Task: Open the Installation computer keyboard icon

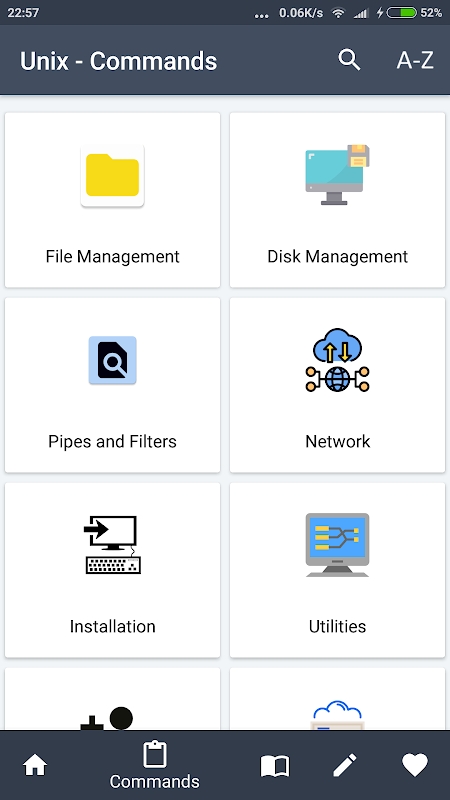Action: (x=112, y=545)
